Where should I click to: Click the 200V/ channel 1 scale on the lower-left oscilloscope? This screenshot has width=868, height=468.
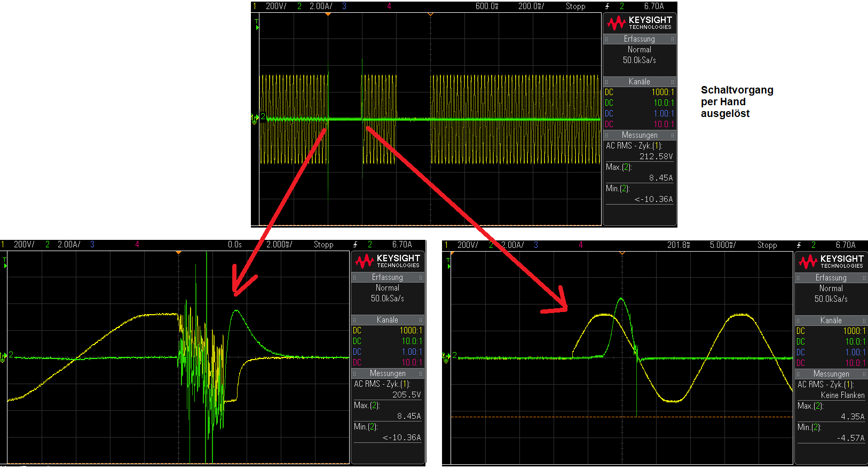pyautogui.click(x=24, y=245)
